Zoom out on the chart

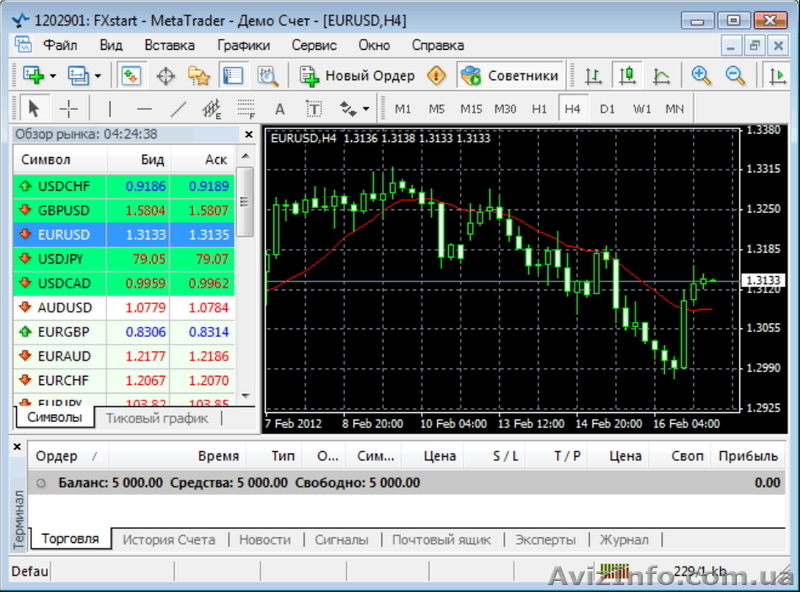(x=735, y=76)
